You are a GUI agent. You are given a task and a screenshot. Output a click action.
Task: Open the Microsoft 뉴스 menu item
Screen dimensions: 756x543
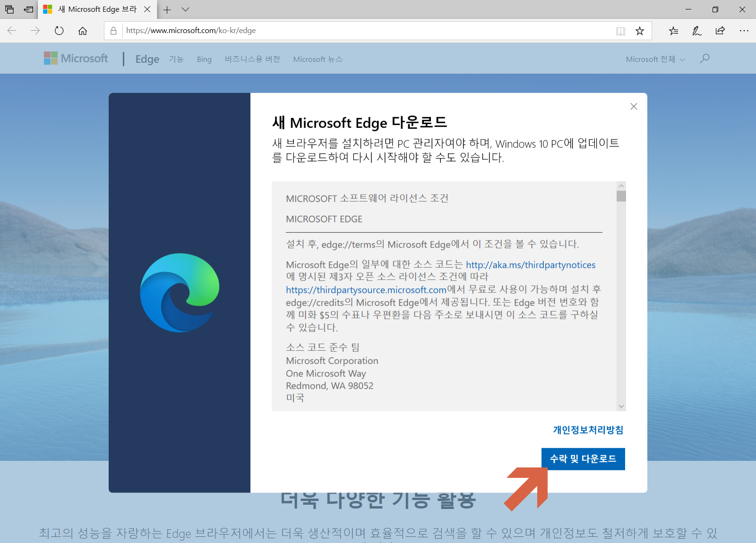pos(318,59)
